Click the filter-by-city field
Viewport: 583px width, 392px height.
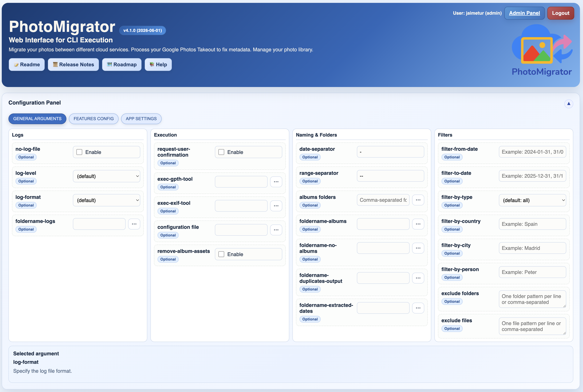pyautogui.click(x=532, y=248)
